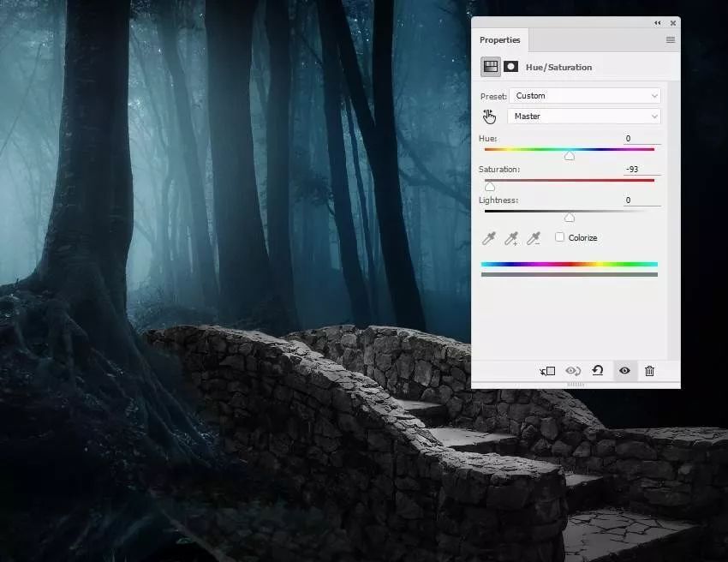Click the Lightness label

[x=498, y=200]
